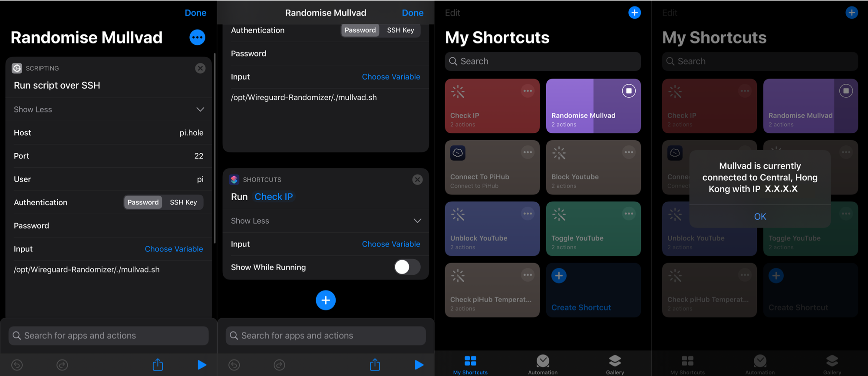Select Password authentication in second panel
The image size is (868, 376).
[x=360, y=30]
